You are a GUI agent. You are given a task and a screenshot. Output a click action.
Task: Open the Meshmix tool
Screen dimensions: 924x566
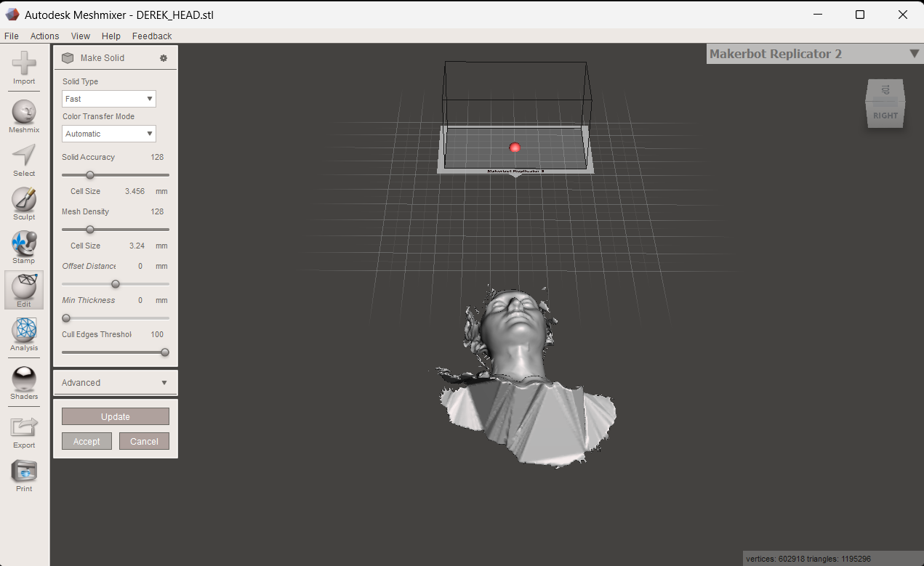(x=24, y=112)
